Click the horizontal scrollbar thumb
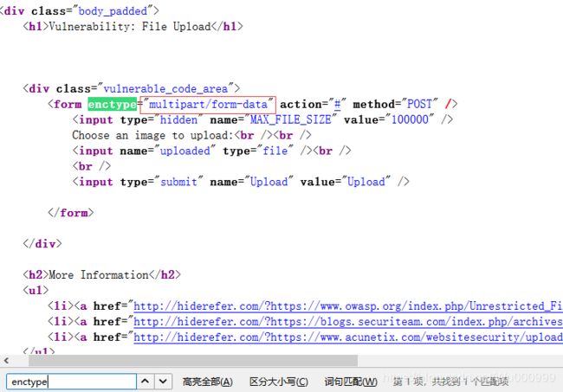This screenshot has width=563, height=392. pyautogui.click(x=193, y=361)
